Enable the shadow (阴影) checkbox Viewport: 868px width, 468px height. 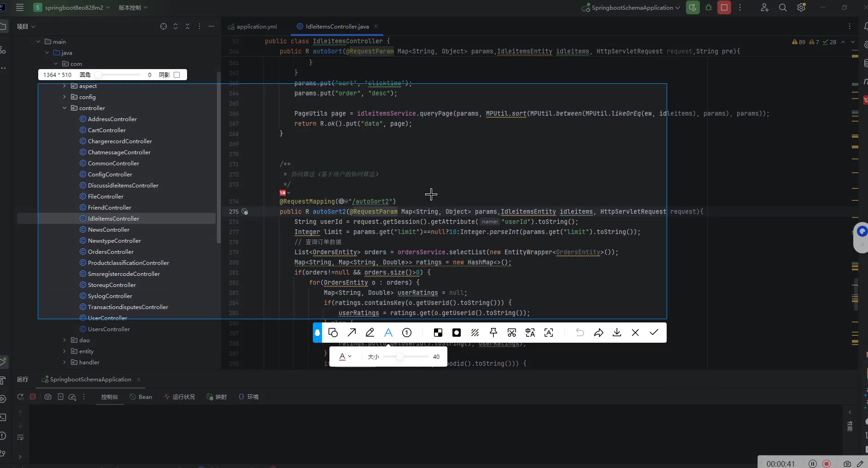177,75
